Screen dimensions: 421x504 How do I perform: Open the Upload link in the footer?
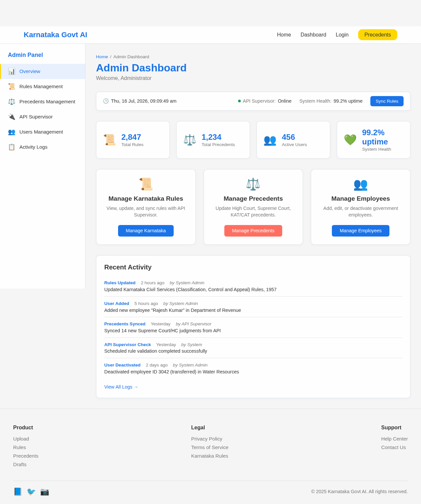pyautogui.click(x=21, y=439)
